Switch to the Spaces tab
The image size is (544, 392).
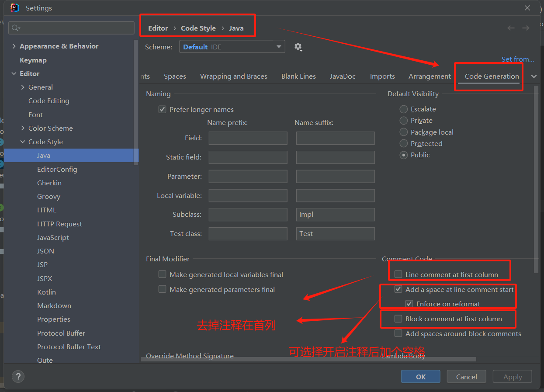point(175,76)
